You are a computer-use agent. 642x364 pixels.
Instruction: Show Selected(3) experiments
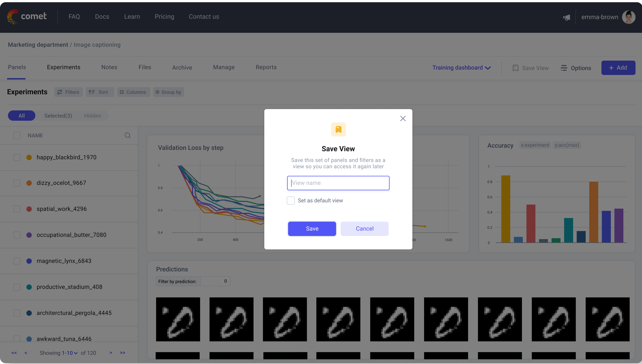point(58,115)
